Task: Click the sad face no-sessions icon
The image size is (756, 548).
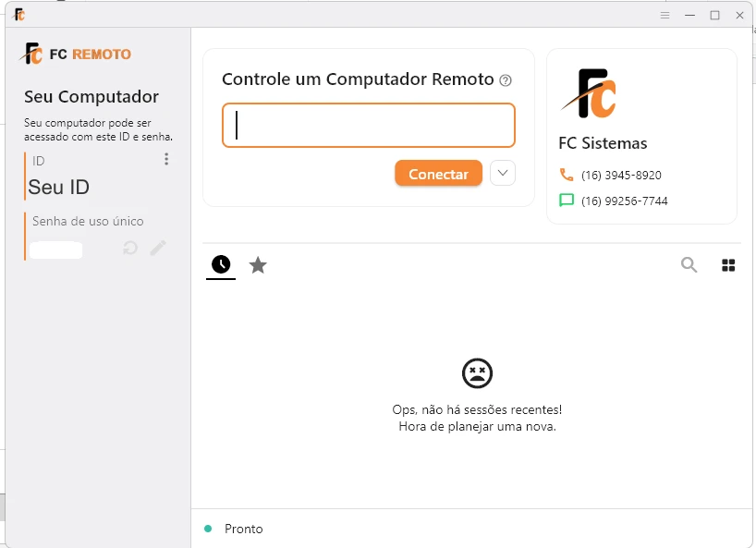Action: click(x=477, y=373)
